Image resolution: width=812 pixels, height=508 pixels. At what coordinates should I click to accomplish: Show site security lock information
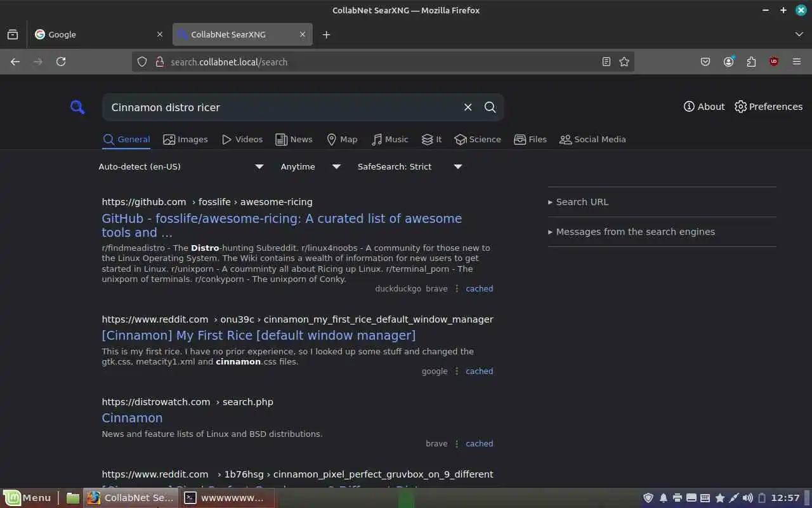[x=159, y=62]
